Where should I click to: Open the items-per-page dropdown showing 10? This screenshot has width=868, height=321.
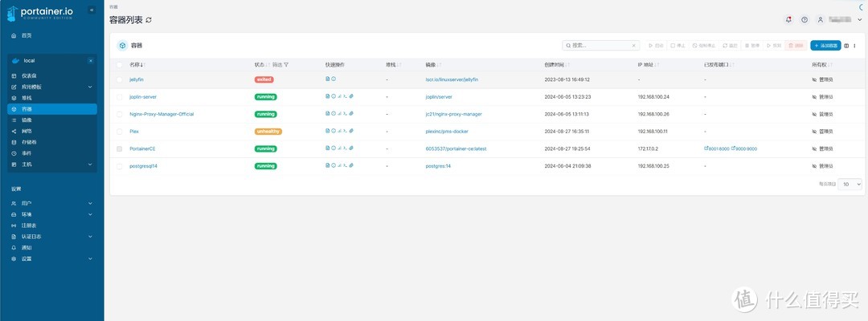(x=850, y=184)
